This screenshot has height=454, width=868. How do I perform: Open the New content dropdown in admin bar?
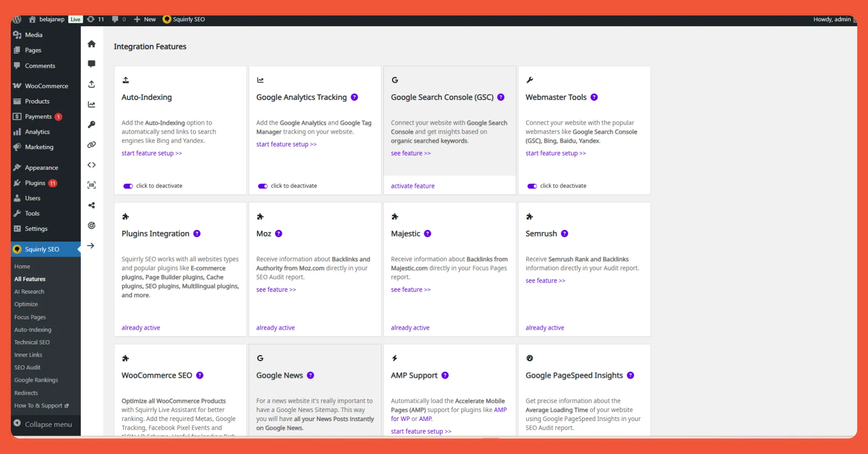pos(145,19)
